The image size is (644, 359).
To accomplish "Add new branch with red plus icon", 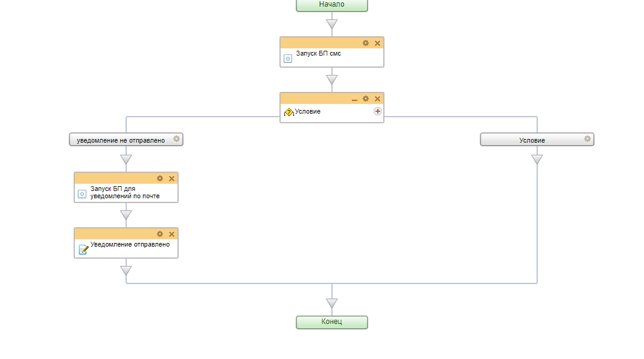I will [378, 111].
